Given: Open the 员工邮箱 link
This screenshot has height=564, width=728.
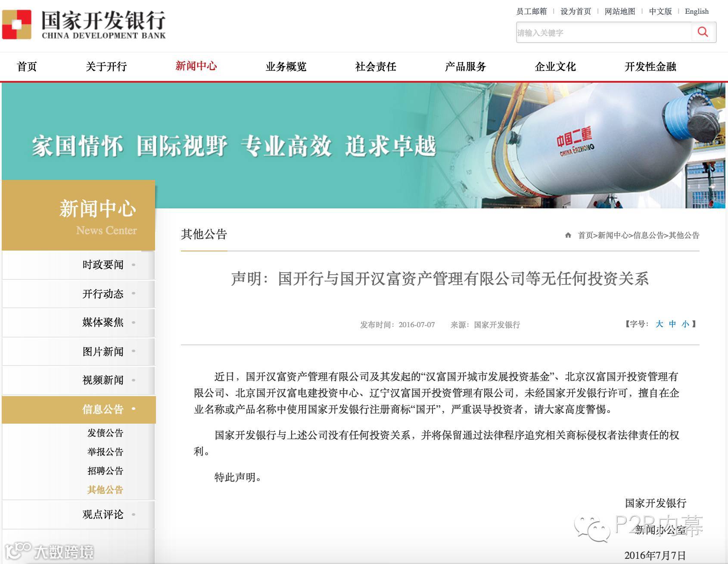Looking at the screenshot, I should point(532,11).
